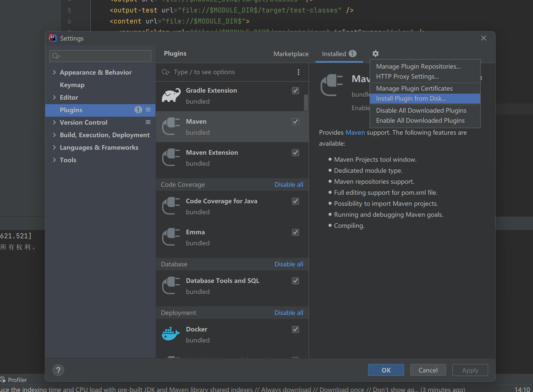Click Disable all for Deployment group
This screenshot has width=533, height=392.
point(289,313)
